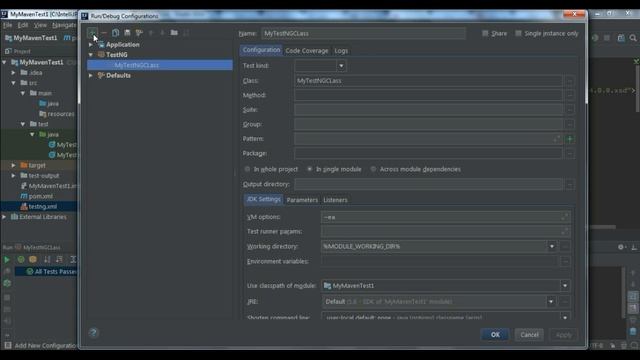Copy the selected configuration
Viewport: 640px width, 360px height.
pos(116,33)
